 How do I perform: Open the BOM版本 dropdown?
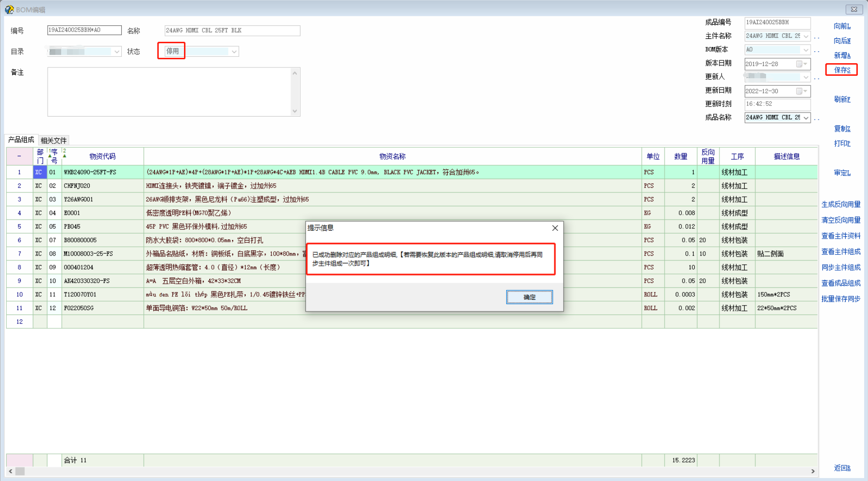[805, 50]
